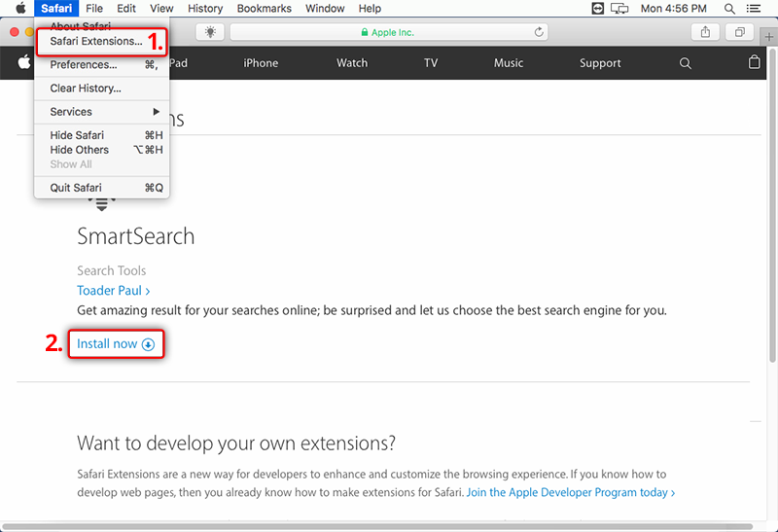The image size is (778, 532).
Task: Click the vertical page scrollbar
Action: pos(772,206)
